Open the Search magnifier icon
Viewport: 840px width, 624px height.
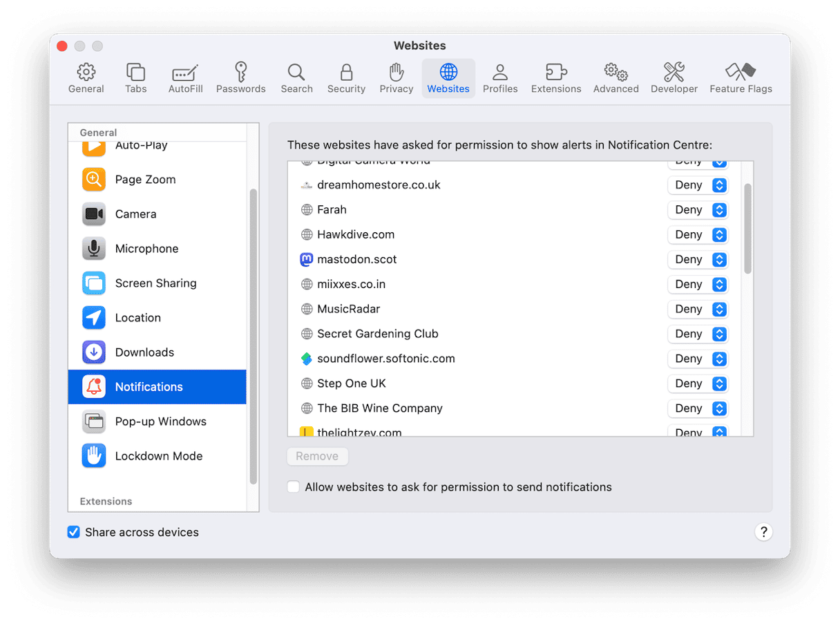click(296, 72)
